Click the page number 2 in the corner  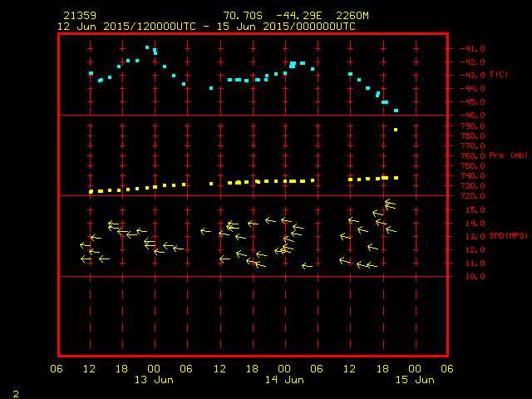click(x=16, y=394)
